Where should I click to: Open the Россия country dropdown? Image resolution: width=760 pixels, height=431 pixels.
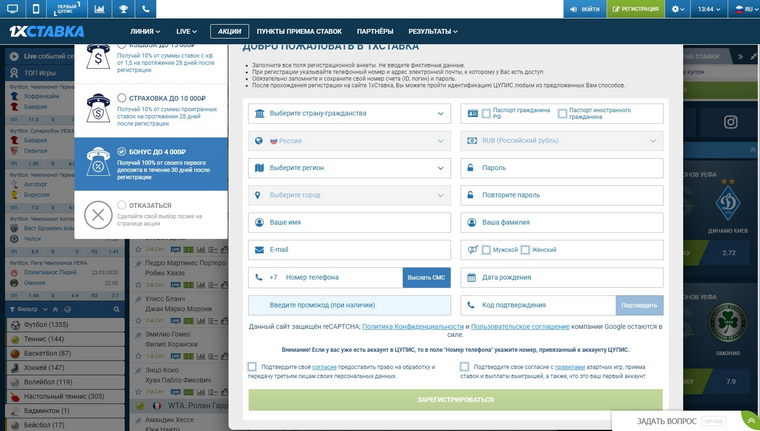click(349, 141)
